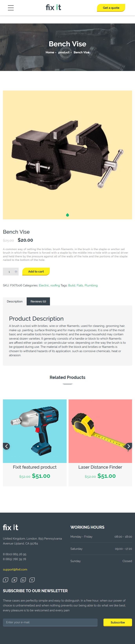This screenshot has width=135, height=644.
Task: Open the Facebook social icon
Action: tap(5, 580)
